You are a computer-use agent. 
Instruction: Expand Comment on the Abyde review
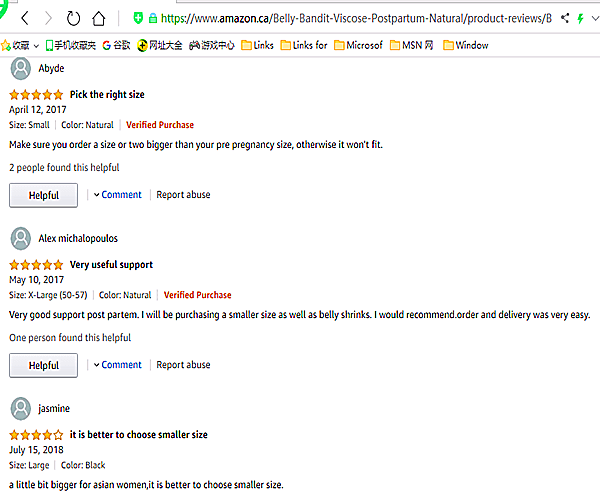[x=118, y=195]
